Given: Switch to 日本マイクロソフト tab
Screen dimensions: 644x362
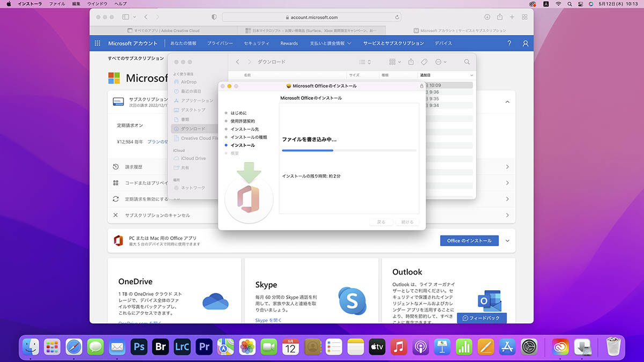Looking at the screenshot, I should [311, 31].
